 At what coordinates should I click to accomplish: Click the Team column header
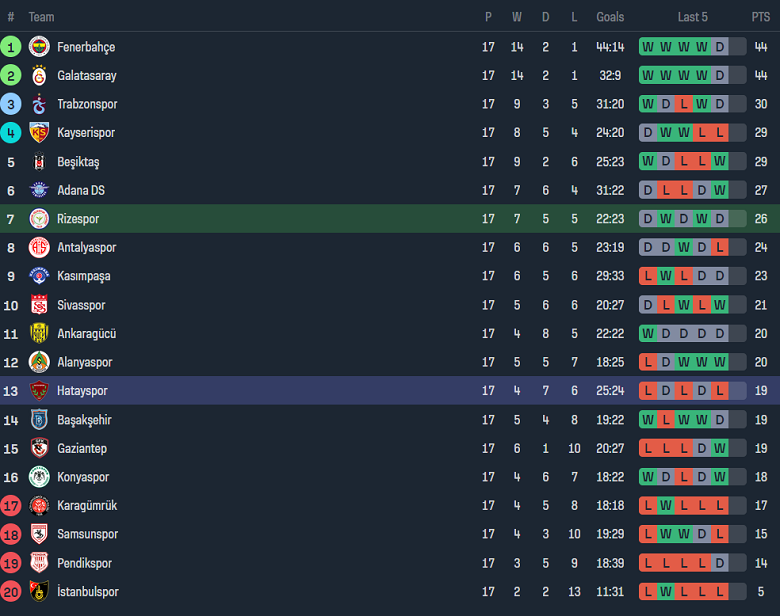[x=41, y=17]
